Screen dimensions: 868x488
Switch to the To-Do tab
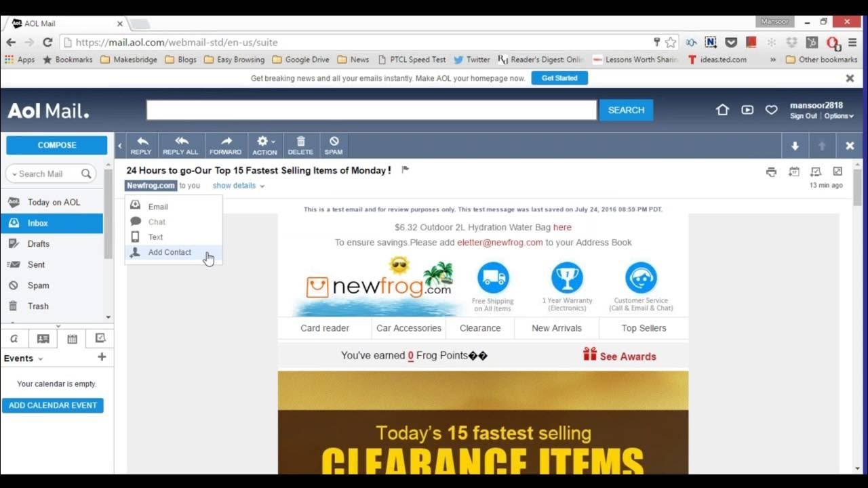[100, 338]
